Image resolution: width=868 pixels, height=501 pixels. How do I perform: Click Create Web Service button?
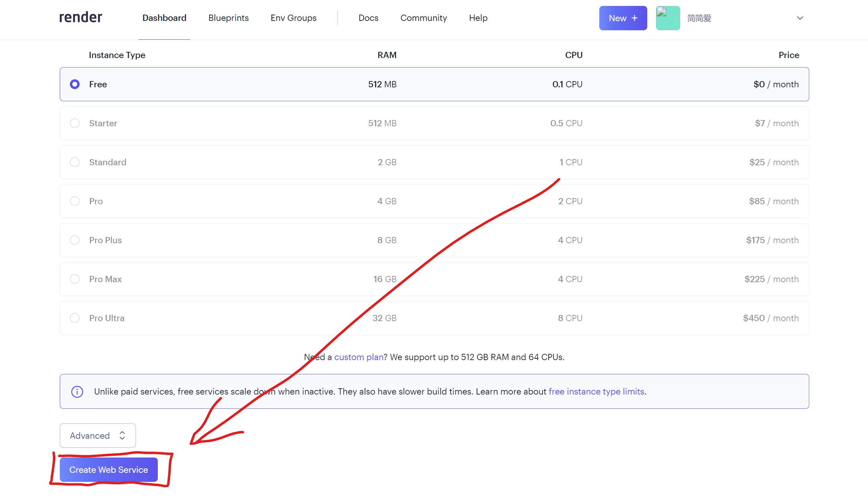109,470
